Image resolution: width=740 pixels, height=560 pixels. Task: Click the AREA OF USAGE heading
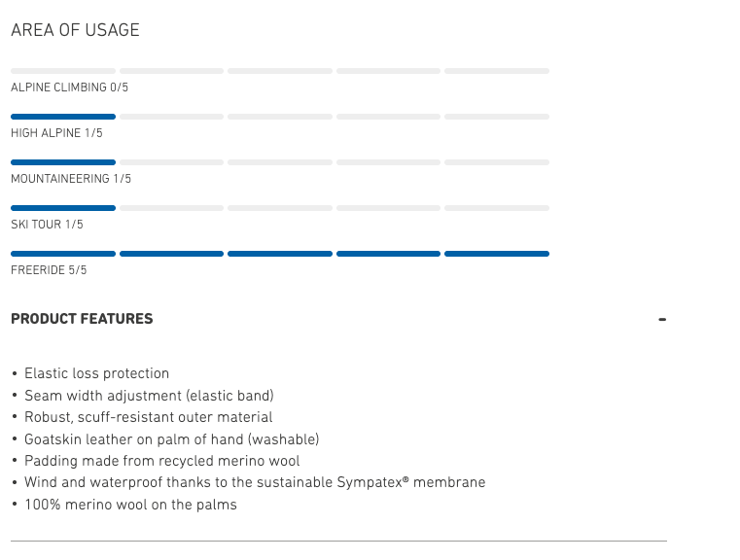[75, 30]
